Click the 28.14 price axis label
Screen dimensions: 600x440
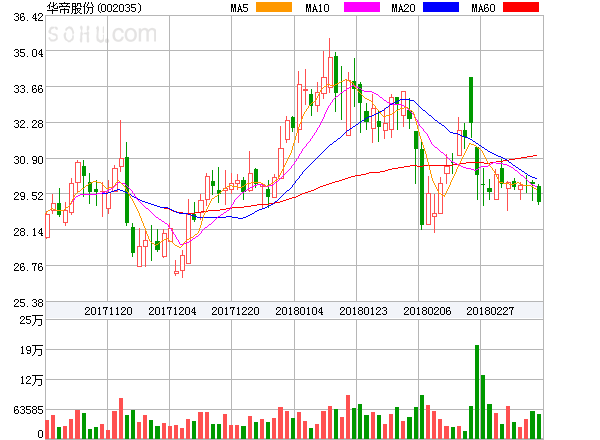28,232
